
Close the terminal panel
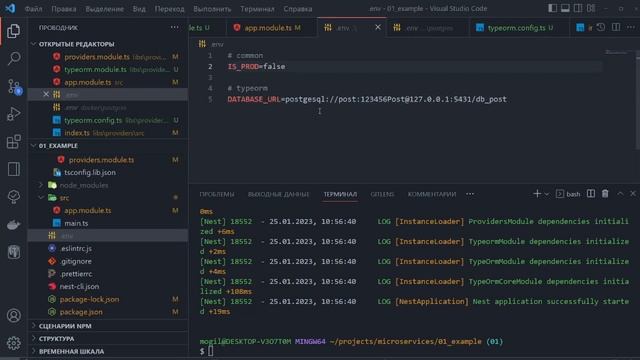click(x=633, y=194)
